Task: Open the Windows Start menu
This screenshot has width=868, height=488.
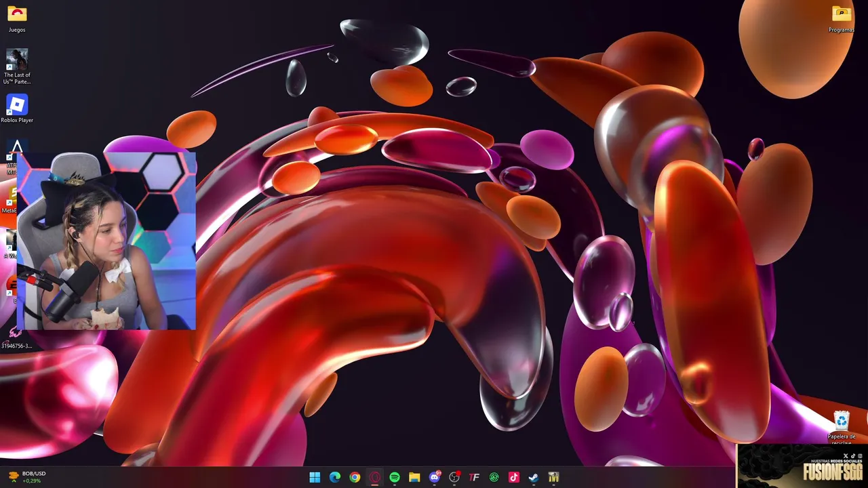Action: tap(315, 477)
